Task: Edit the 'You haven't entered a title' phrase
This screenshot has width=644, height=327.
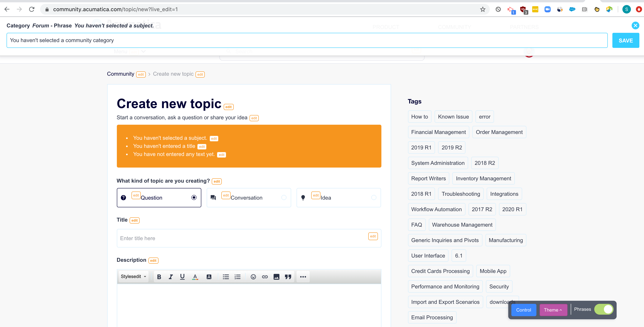Action: [202, 147]
